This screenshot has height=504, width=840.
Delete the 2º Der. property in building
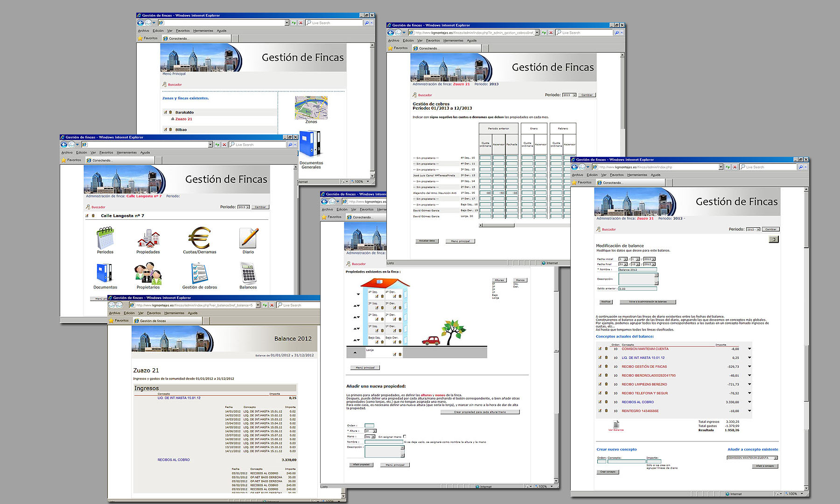[400, 319]
